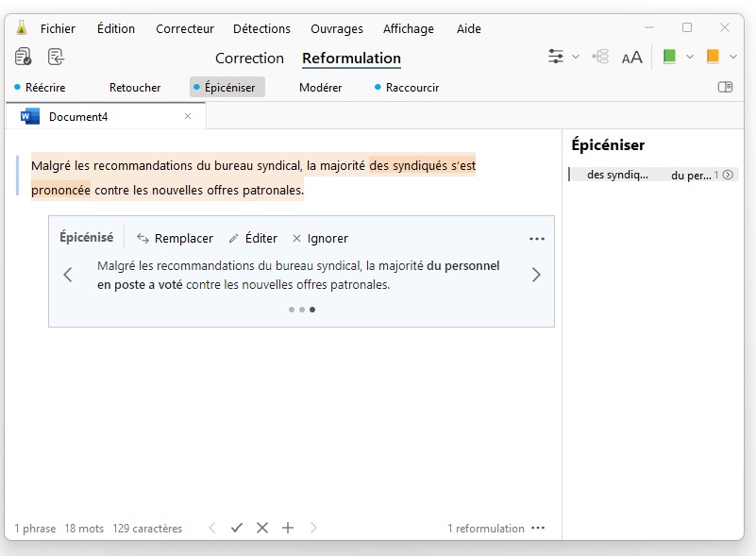
Task: Maximize the Antidote window
Action: tap(687, 27)
